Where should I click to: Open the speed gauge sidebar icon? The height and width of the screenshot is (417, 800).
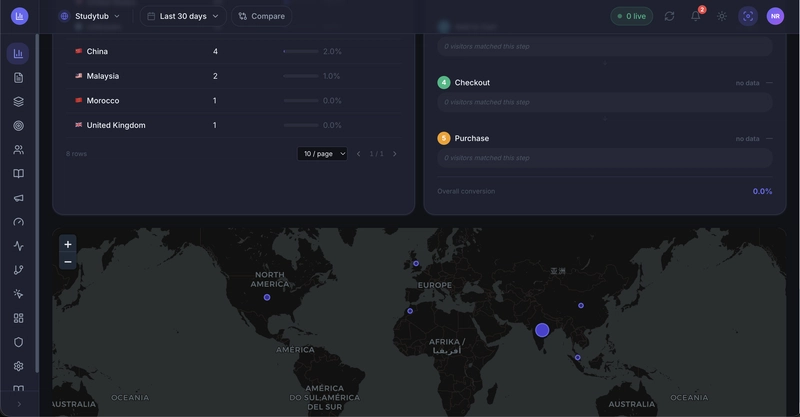click(18, 222)
